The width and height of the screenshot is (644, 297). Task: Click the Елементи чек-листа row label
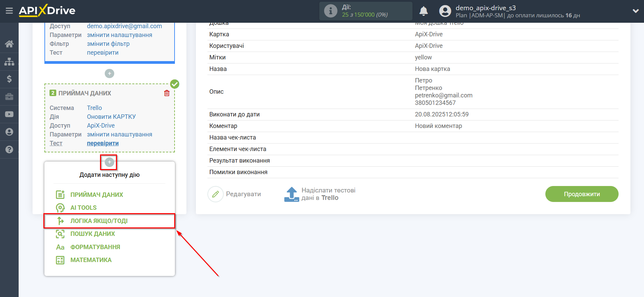tap(238, 149)
